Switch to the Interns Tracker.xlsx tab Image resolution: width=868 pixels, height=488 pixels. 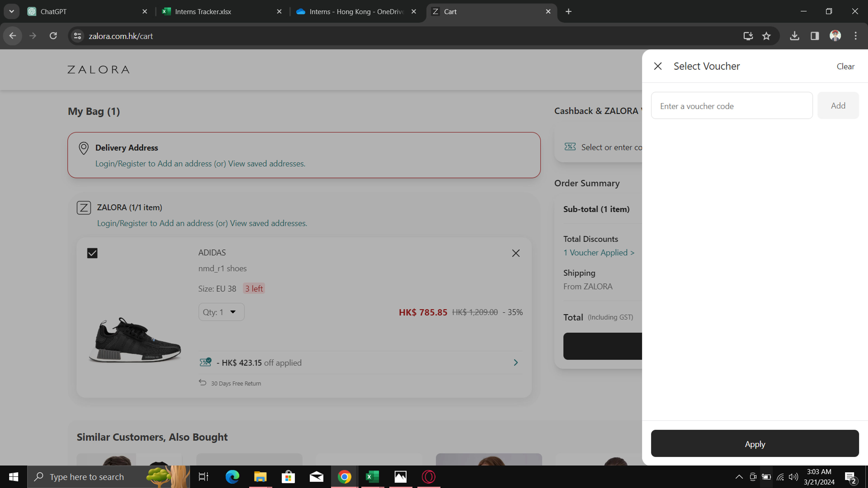click(x=222, y=12)
